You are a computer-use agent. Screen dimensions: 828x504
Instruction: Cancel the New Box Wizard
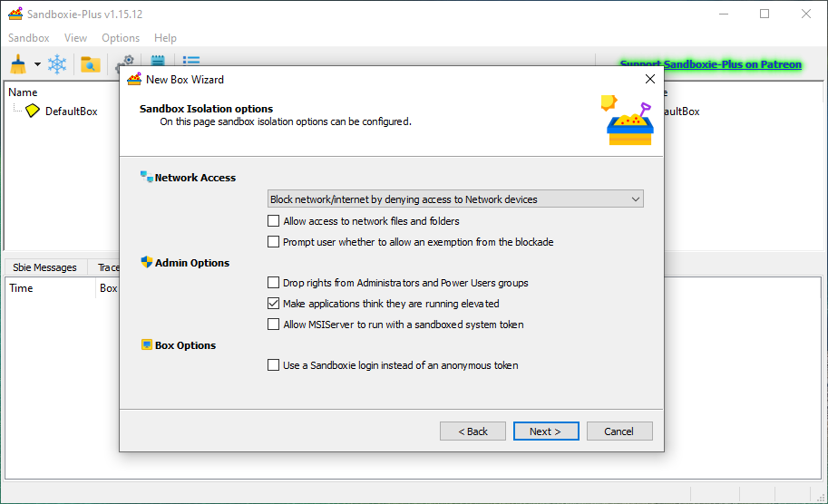[619, 431]
